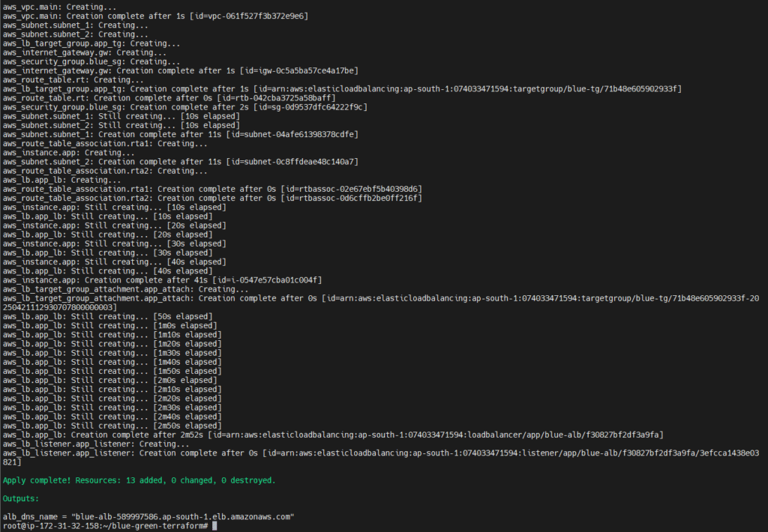768x532 pixels.
Task: Click the 'aws_subnet.subnet_1: Creating...' line
Action: point(76,25)
